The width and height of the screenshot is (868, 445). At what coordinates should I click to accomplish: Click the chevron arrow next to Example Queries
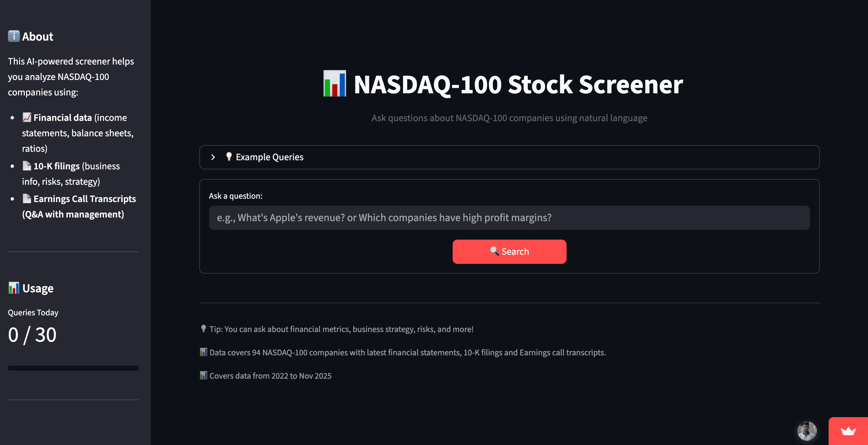[x=213, y=157]
